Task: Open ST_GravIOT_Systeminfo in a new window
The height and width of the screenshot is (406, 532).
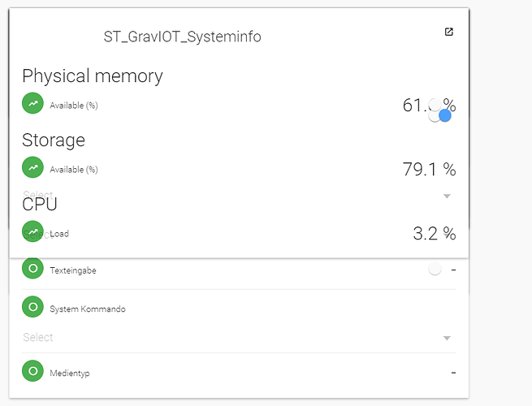Action: 449,32
